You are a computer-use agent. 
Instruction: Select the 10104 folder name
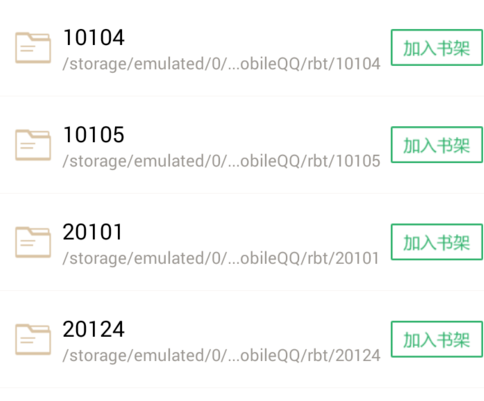[x=94, y=37]
